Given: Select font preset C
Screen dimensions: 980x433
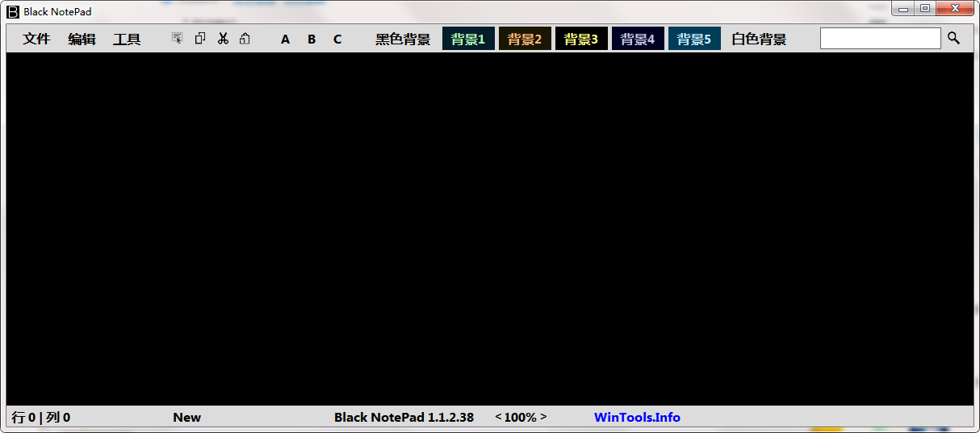Looking at the screenshot, I should 337,40.
